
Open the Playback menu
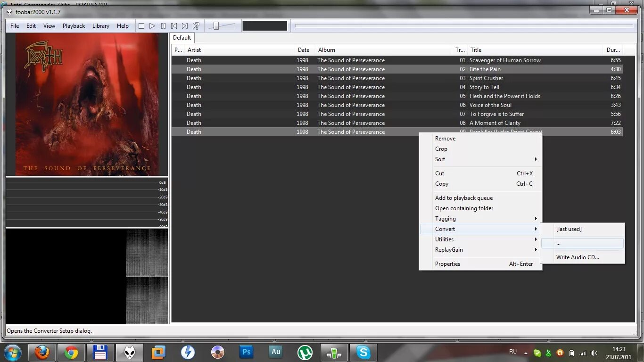coord(74,26)
